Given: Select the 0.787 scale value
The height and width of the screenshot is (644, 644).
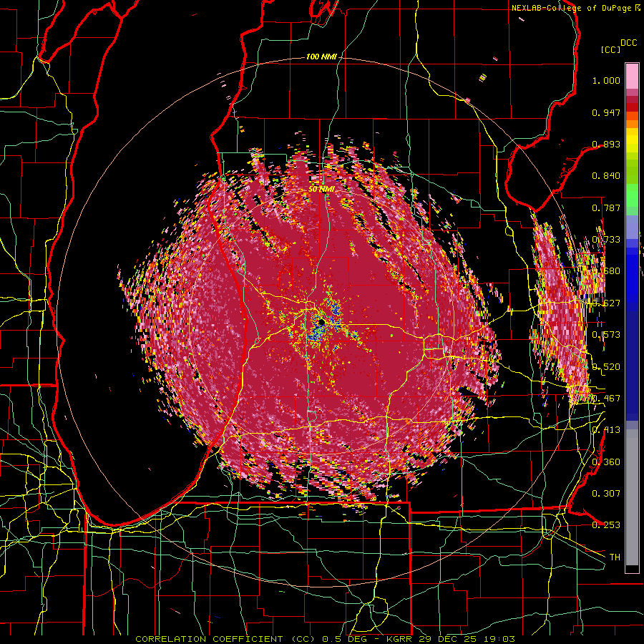Looking at the screenshot, I should [x=606, y=208].
